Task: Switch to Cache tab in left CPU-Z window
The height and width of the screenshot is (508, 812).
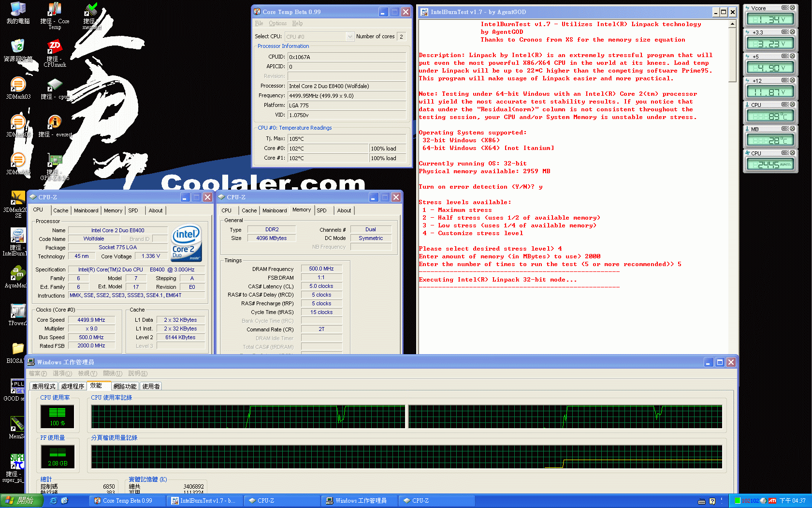Action: click(60, 210)
